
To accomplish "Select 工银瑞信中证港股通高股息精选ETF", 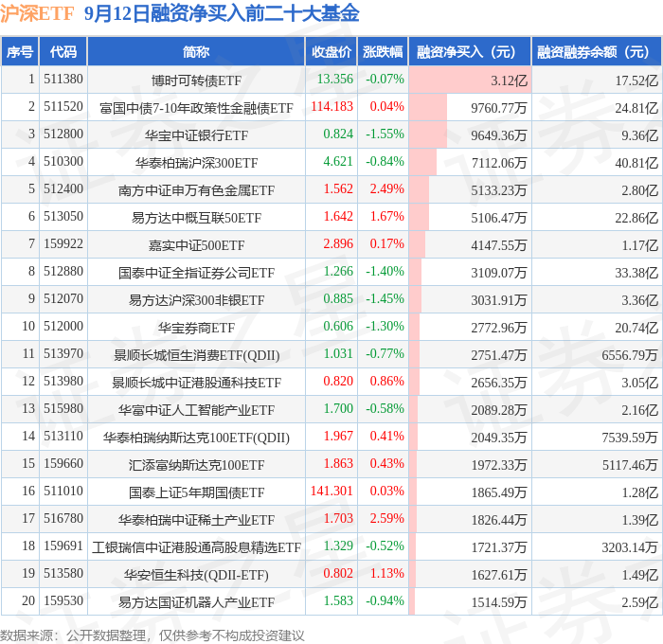I will click(x=196, y=547).
